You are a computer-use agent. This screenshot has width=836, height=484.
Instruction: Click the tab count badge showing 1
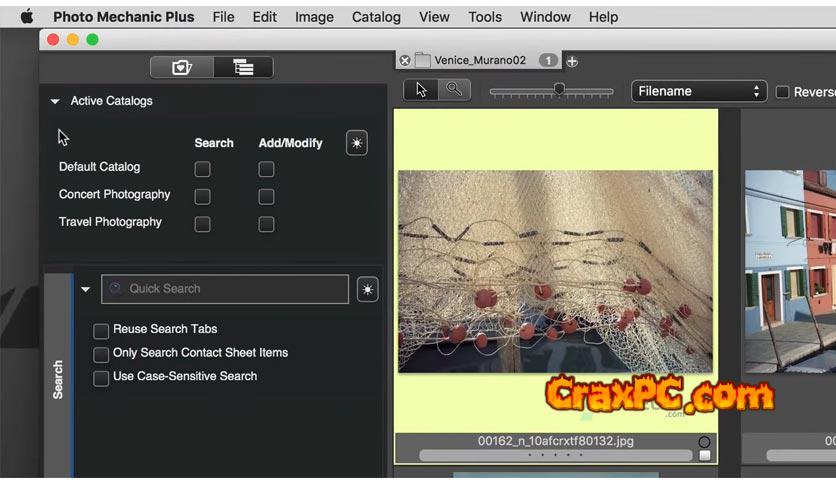point(548,60)
